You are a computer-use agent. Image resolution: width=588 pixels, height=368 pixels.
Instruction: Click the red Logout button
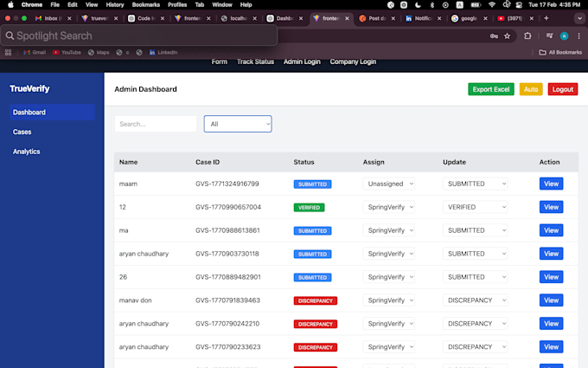pos(563,89)
